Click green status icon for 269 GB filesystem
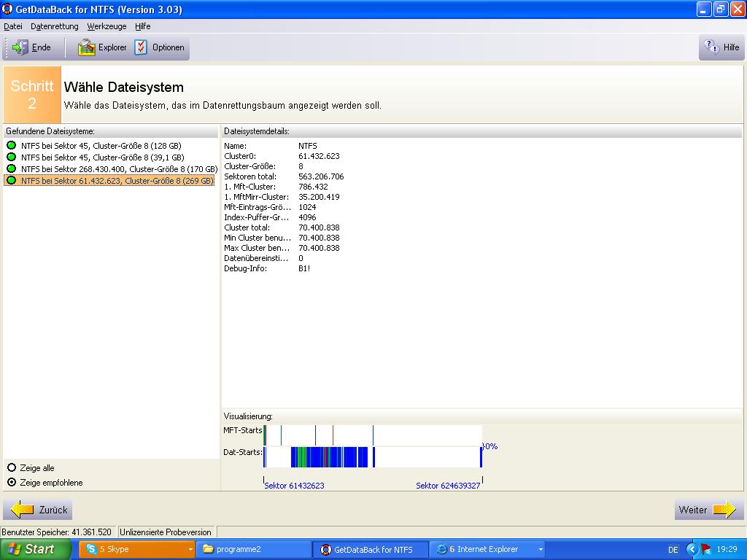The width and height of the screenshot is (747, 560). 12,181
